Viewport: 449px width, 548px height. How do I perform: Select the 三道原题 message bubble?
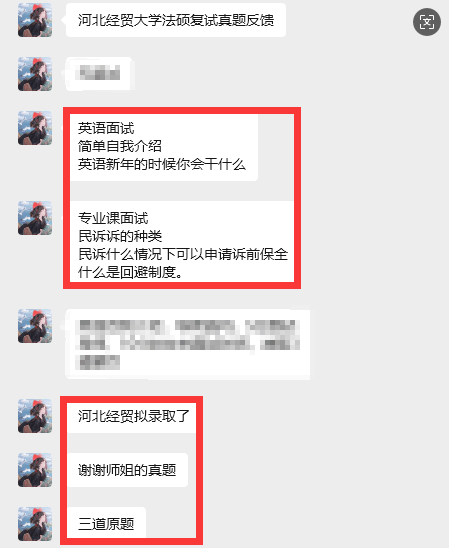[106, 524]
